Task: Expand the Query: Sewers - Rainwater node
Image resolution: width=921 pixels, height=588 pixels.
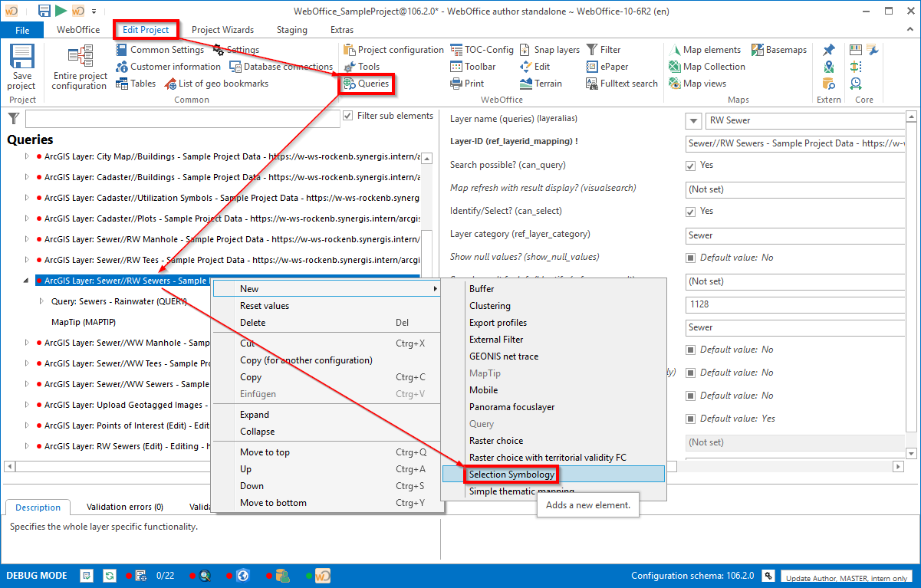Action: coord(41,301)
